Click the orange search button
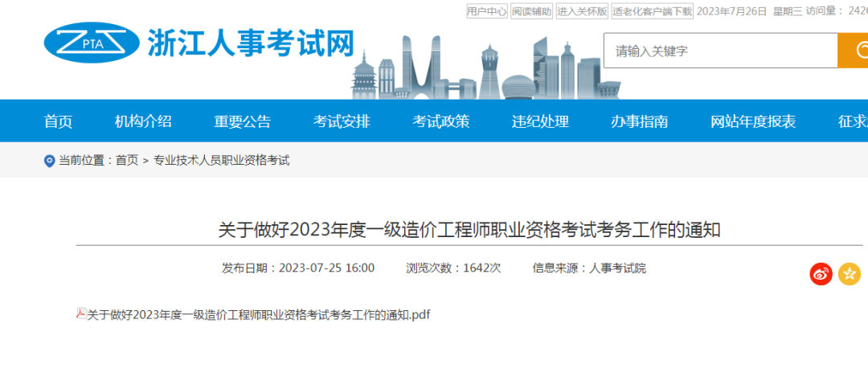The height and width of the screenshot is (389, 868). (853, 51)
